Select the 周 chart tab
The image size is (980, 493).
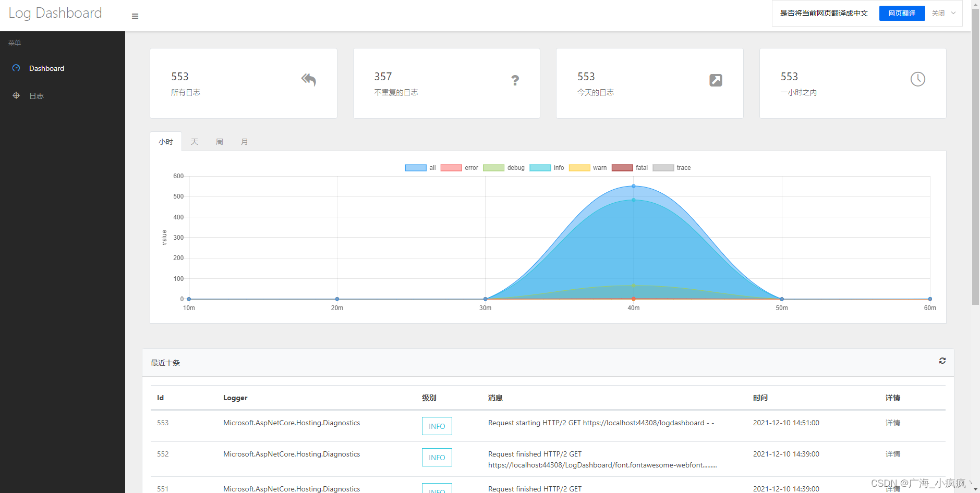coord(220,142)
